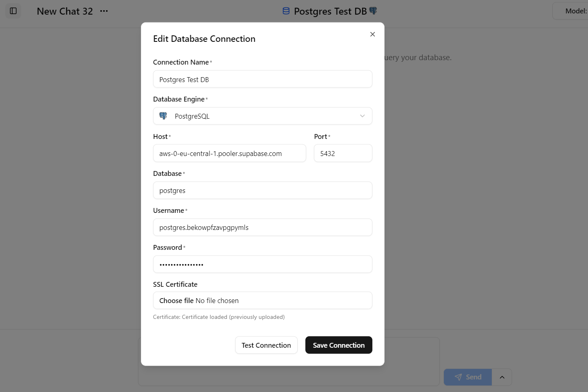This screenshot has height=392, width=588.
Task: Click the paper plane icon on the Send button
Action: 458,377
